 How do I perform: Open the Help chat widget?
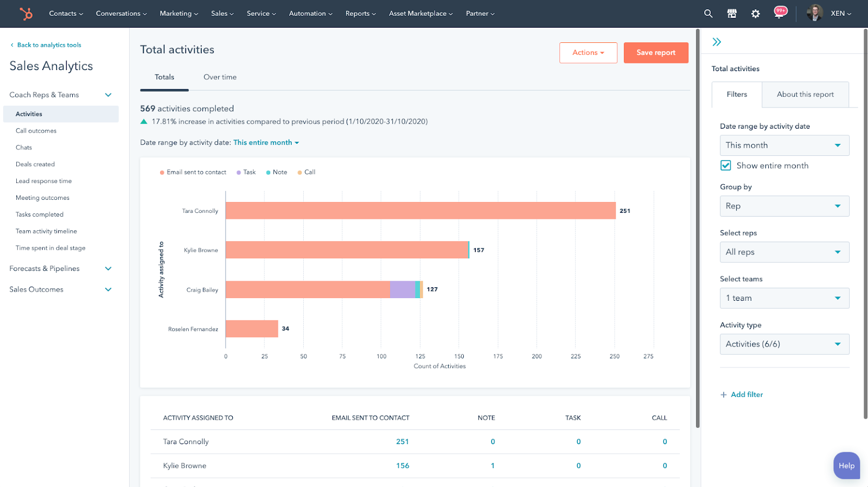(846, 465)
